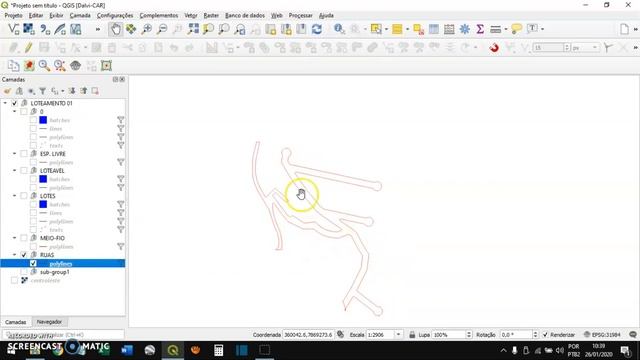Select the Zoom Out magnifier tool
Image resolution: width=640 pixels, height=360 pixels.
162,29
